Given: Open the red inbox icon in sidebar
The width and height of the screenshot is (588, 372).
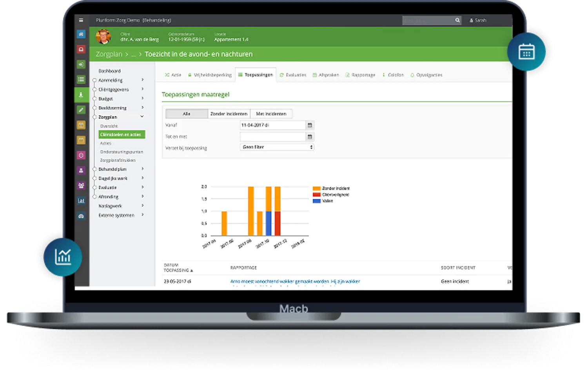Looking at the screenshot, I should pos(81,49).
